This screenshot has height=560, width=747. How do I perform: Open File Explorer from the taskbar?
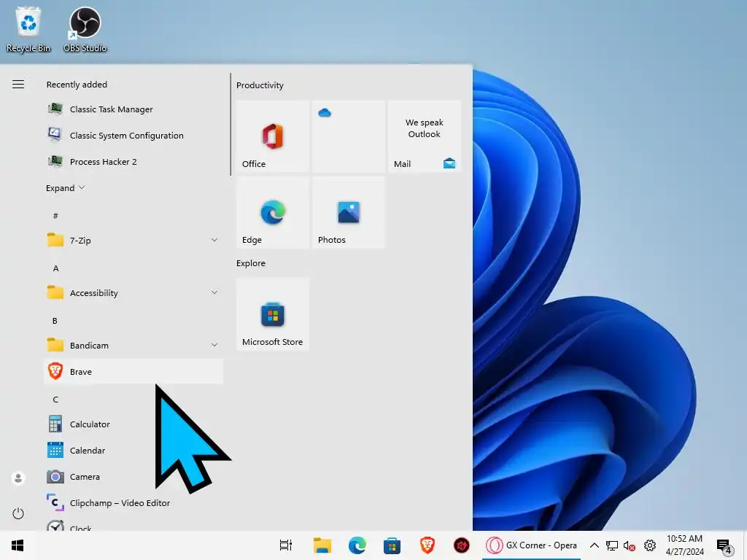tap(322, 545)
